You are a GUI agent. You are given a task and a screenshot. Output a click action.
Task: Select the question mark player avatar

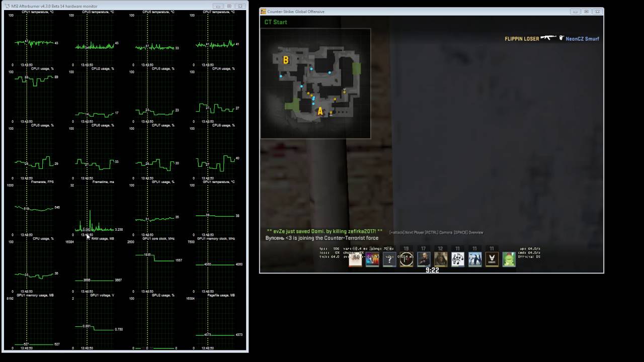click(389, 259)
